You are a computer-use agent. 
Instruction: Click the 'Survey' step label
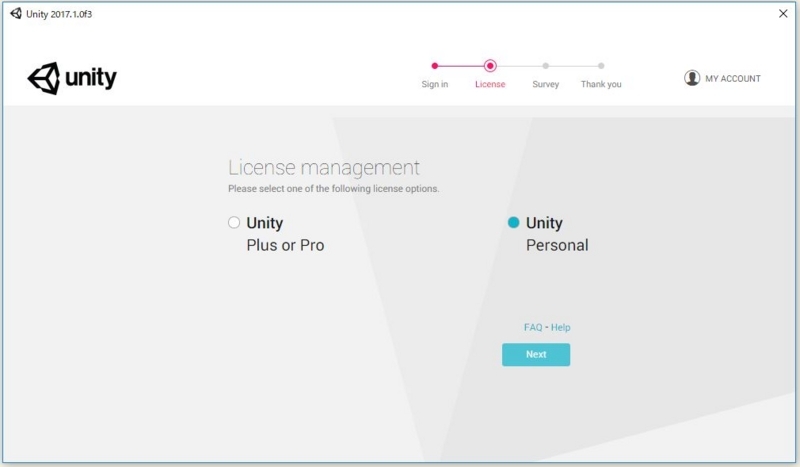point(545,84)
